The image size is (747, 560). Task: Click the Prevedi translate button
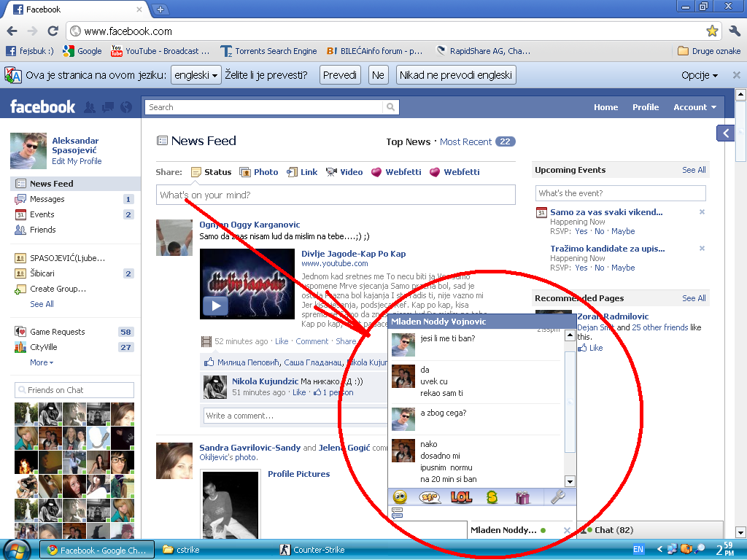coord(340,75)
